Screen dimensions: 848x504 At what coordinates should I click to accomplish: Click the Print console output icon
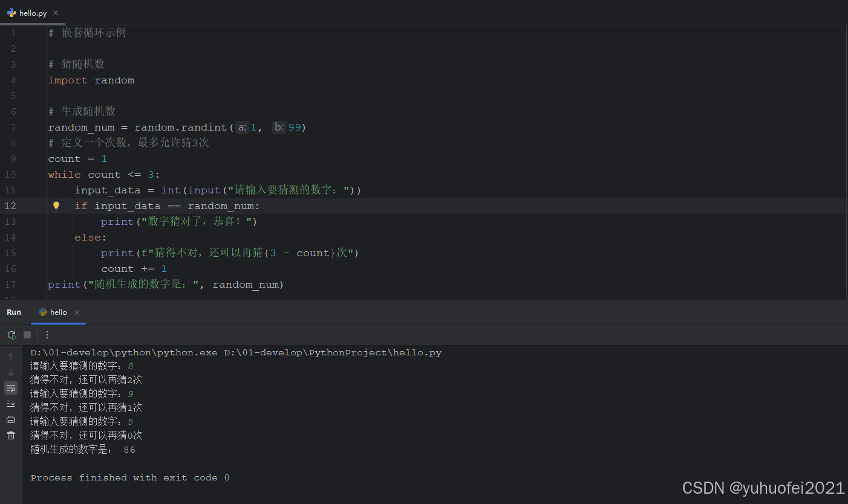click(x=11, y=419)
